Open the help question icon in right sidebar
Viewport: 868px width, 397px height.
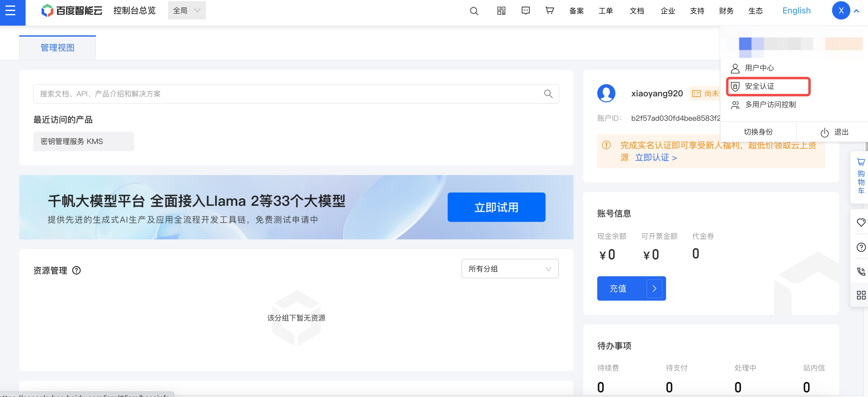point(861,247)
